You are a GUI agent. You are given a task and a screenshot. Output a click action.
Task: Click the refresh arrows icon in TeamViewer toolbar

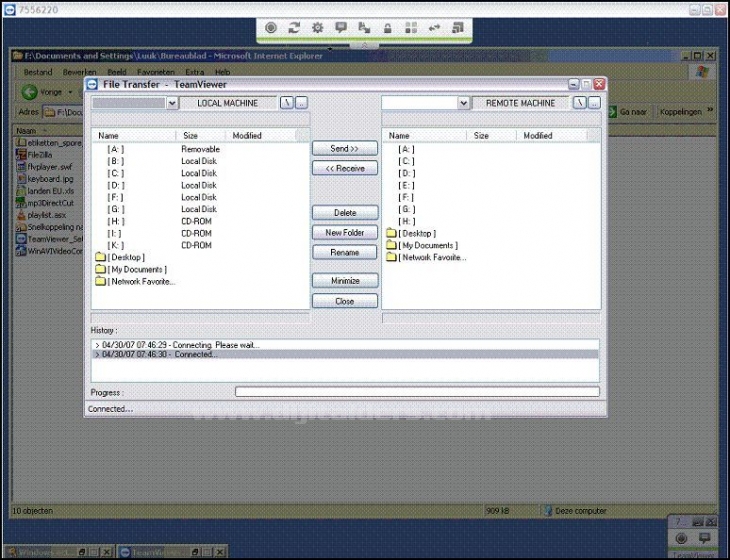(294, 28)
